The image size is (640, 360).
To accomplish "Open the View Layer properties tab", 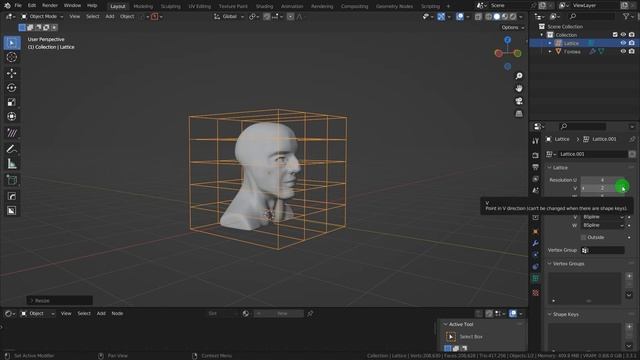I will [536, 179].
